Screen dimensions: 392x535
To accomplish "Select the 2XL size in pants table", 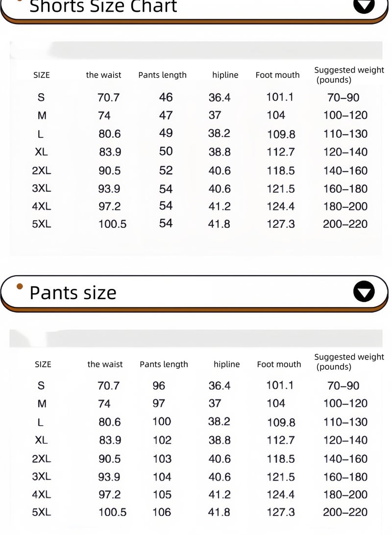I will coord(42,459).
